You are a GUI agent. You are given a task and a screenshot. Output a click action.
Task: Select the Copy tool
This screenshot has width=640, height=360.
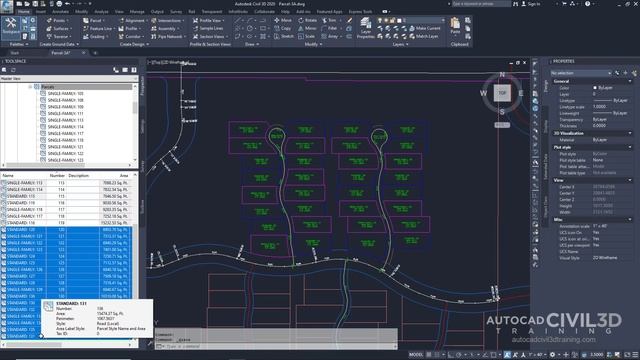pyautogui.click(x=282, y=29)
